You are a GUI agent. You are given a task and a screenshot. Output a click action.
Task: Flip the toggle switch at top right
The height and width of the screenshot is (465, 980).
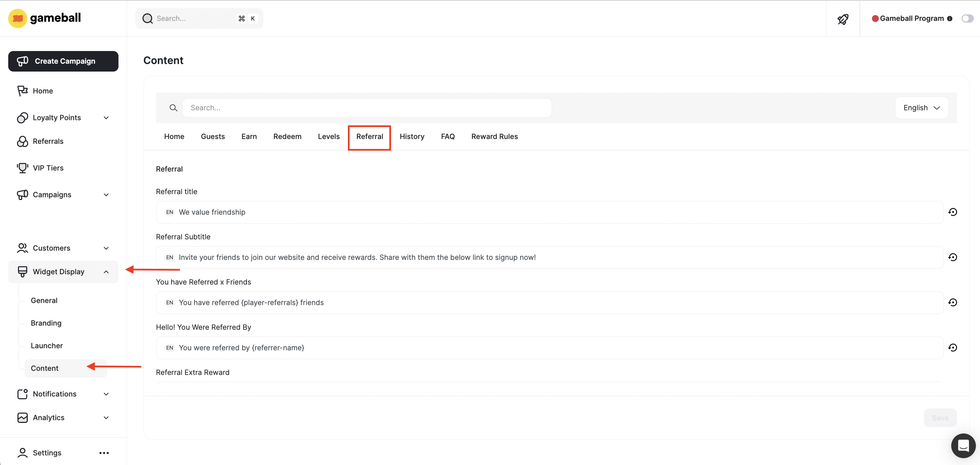(967, 18)
